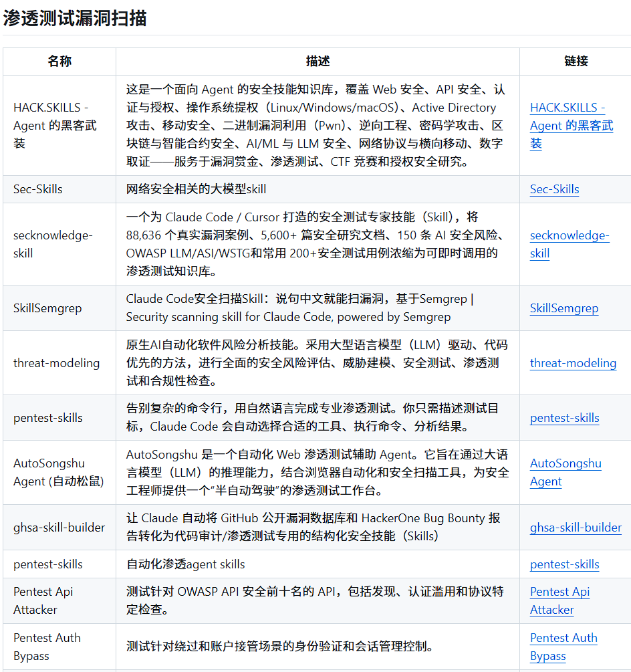Follow the Pentest Auth Bypass hyperlink
Image resolution: width=631 pixels, height=672 pixels.
pyautogui.click(x=563, y=647)
